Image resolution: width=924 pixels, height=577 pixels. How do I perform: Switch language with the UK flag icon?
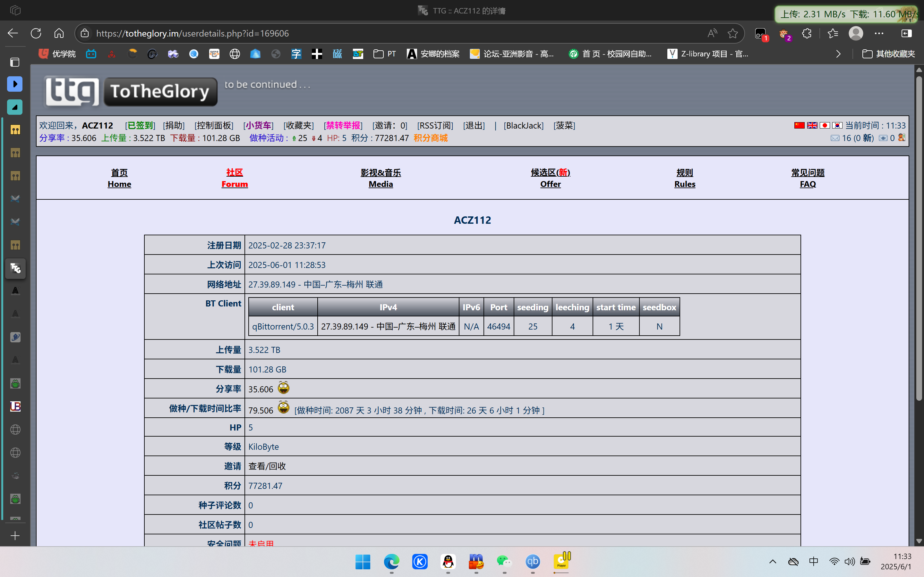[812, 126]
